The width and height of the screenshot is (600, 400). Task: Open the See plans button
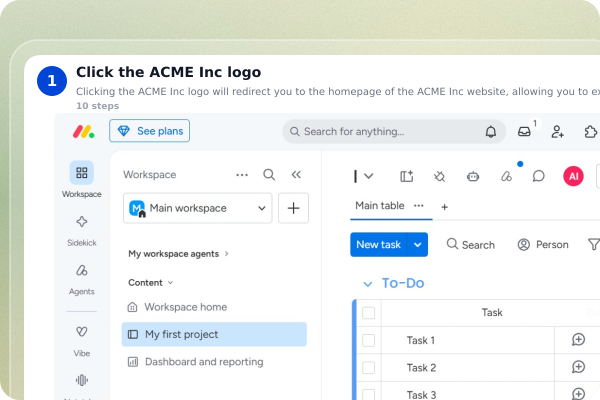click(149, 131)
